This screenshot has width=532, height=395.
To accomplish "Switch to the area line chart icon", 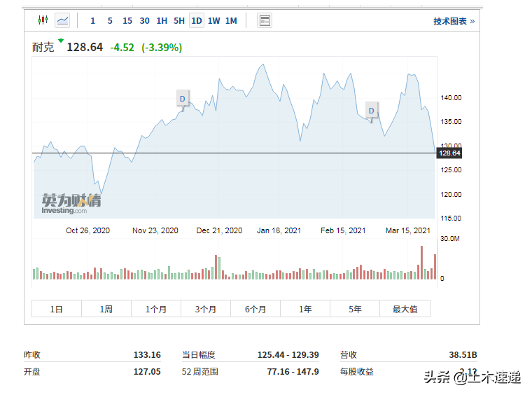I will click(62, 20).
